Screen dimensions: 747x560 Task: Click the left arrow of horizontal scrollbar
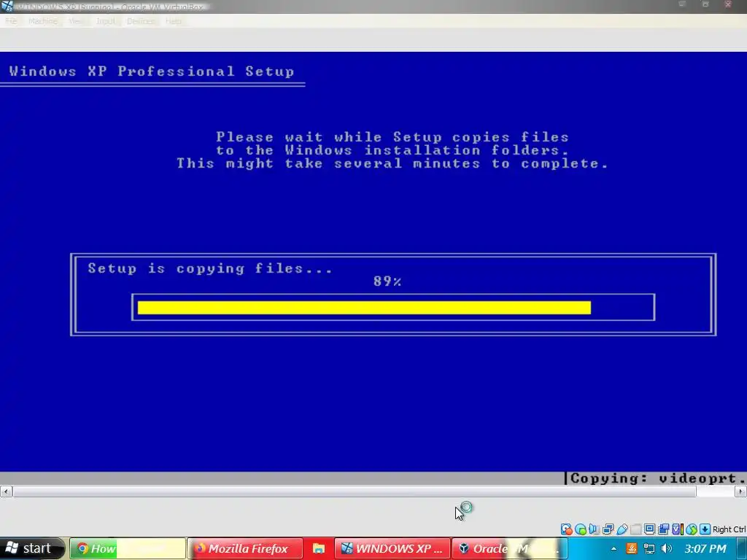pos(6,491)
